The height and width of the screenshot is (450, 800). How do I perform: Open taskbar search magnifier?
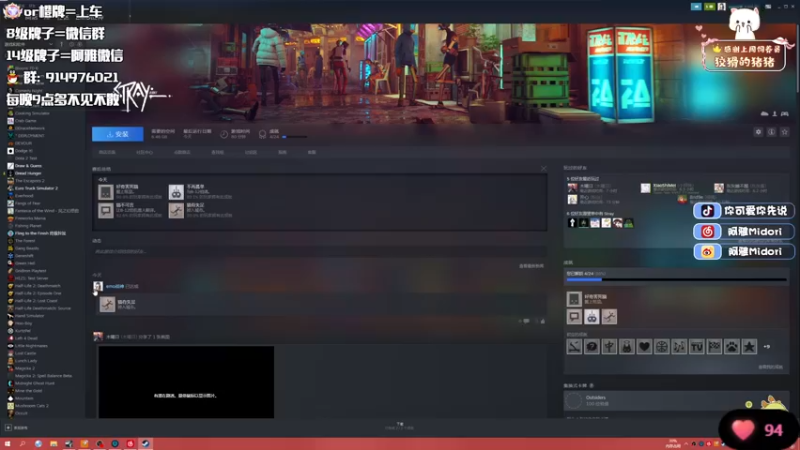22,444
